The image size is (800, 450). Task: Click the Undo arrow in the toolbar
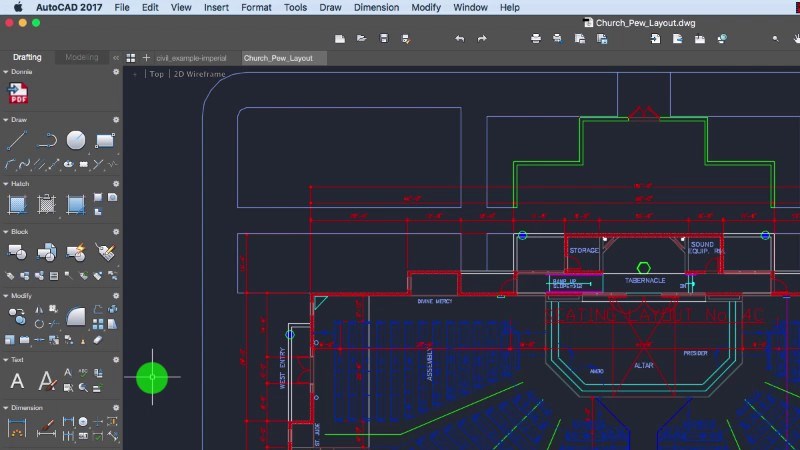pos(459,38)
